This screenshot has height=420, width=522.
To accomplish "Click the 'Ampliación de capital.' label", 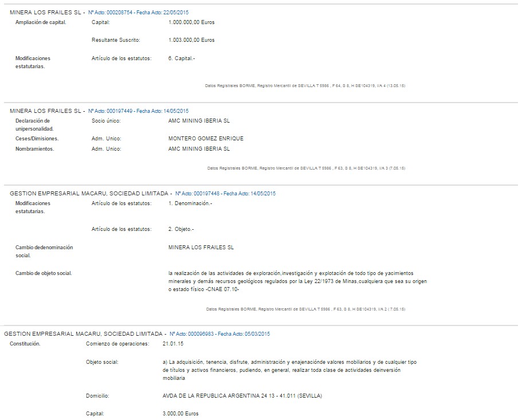I will (41, 22).
